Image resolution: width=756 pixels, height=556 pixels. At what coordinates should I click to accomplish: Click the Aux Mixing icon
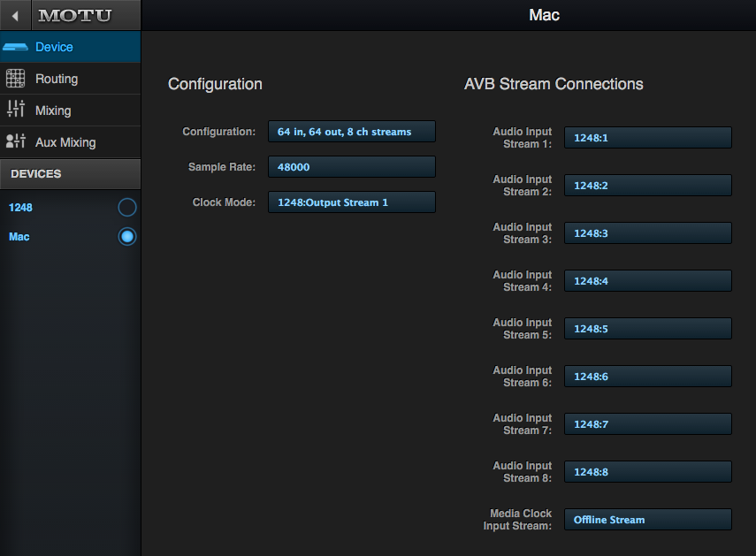[15, 141]
